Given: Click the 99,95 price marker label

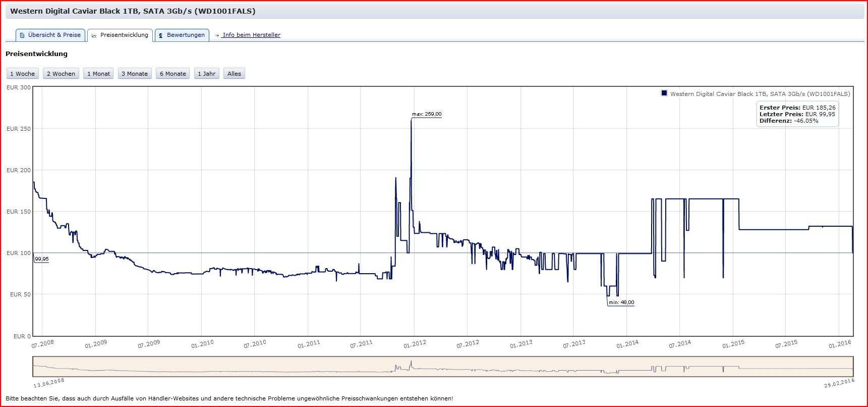Looking at the screenshot, I should coord(42,259).
